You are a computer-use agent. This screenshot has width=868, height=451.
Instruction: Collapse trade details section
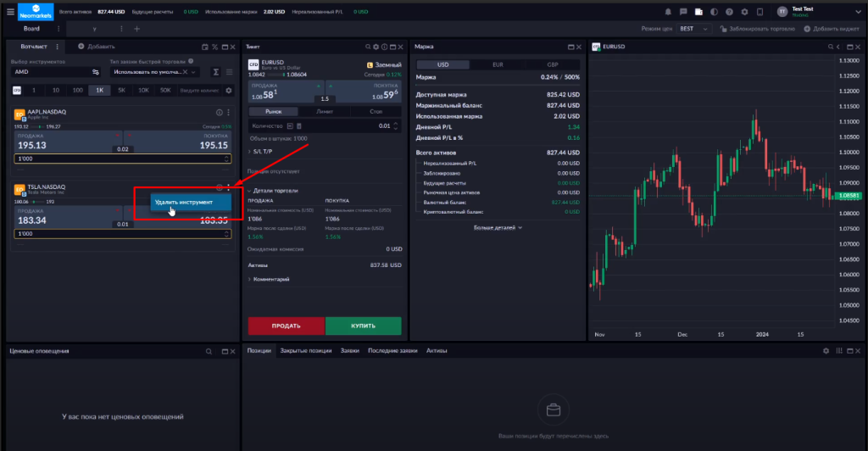pyautogui.click(x=273, y=191)
